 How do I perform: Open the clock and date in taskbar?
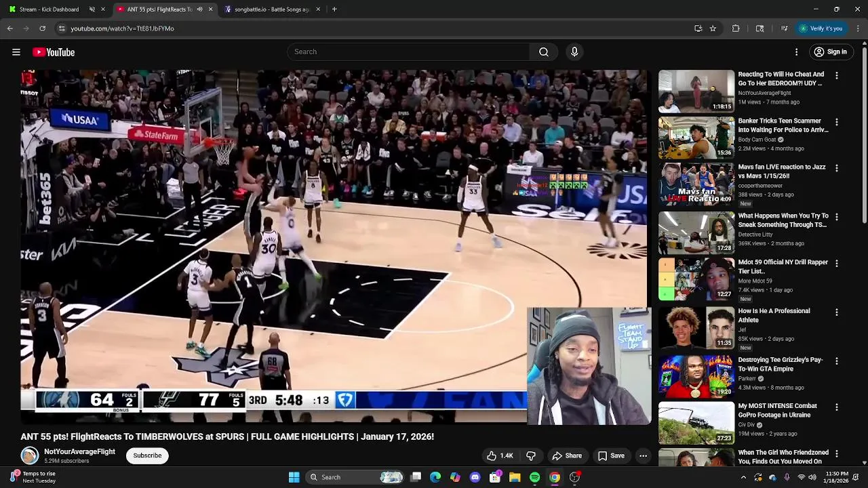point(837,477)
